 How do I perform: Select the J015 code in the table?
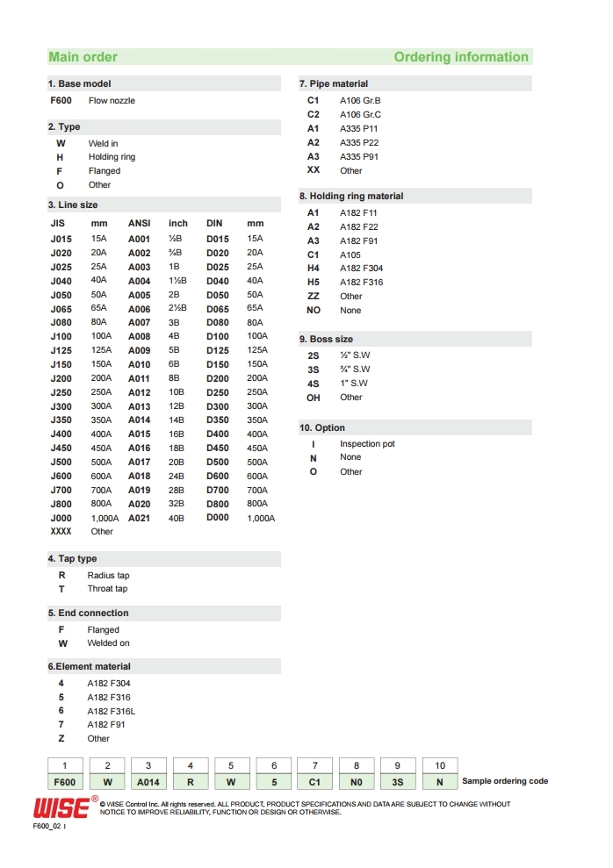point(61,239)
